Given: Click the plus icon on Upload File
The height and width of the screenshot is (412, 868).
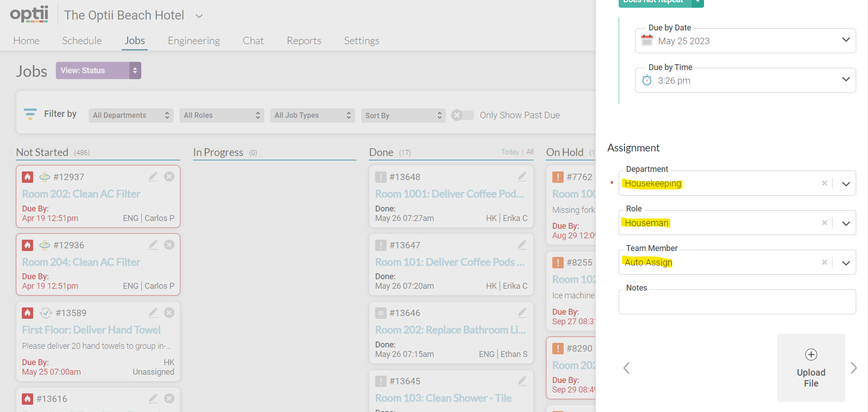Looking at the screenshot, I should click(811, 354).
